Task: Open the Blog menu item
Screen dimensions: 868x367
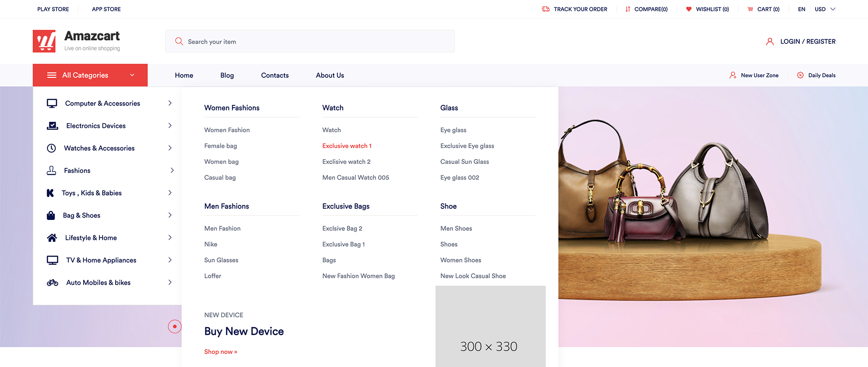Action: click(x=227, y=76)
